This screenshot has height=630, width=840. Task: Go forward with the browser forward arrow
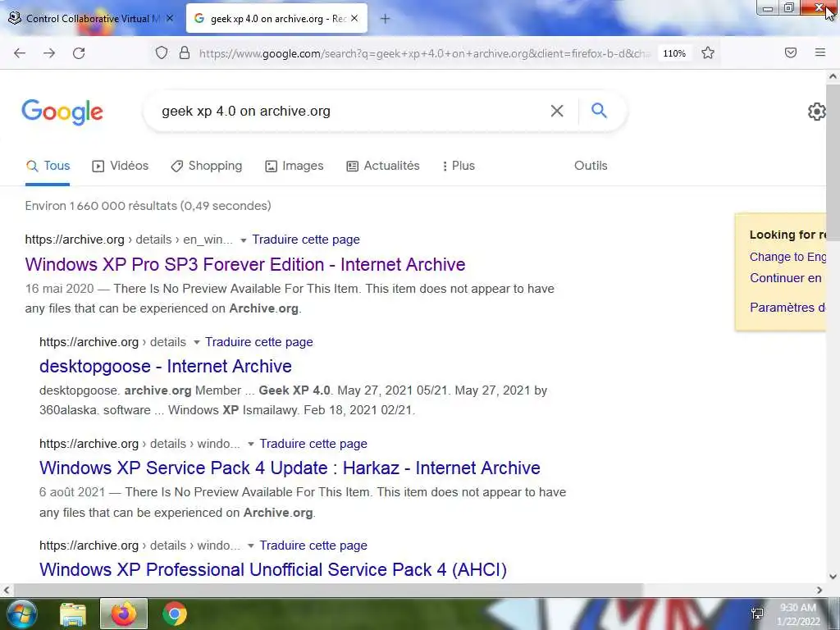49,53
